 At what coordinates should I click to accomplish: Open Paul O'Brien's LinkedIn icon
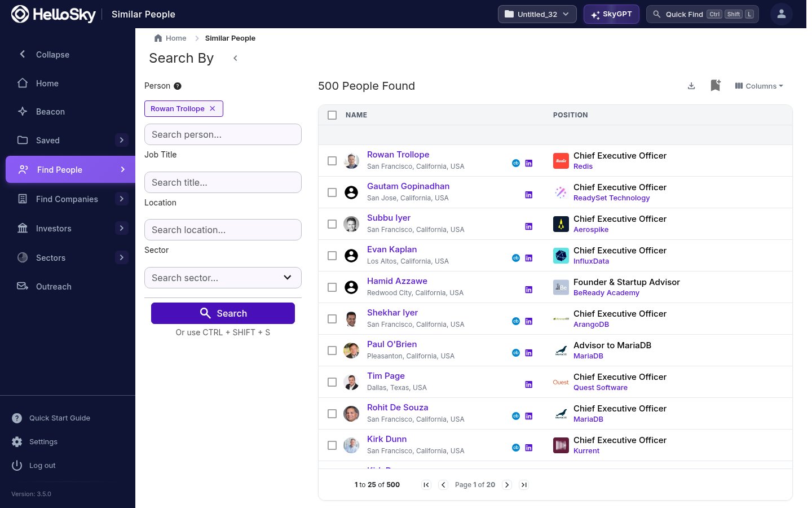529,353
